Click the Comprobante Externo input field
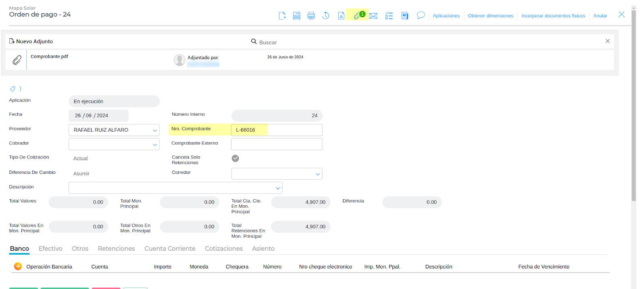The width and height of the screenshot is (644, 289). [277, 144]
